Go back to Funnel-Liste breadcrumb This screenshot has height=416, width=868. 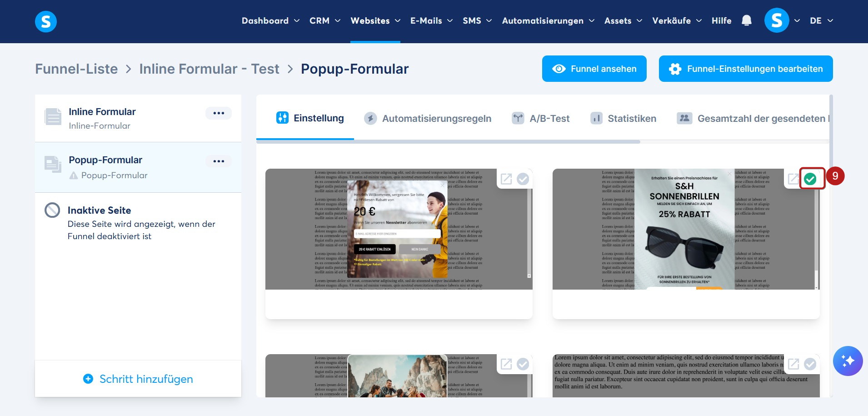coord(76,69)
